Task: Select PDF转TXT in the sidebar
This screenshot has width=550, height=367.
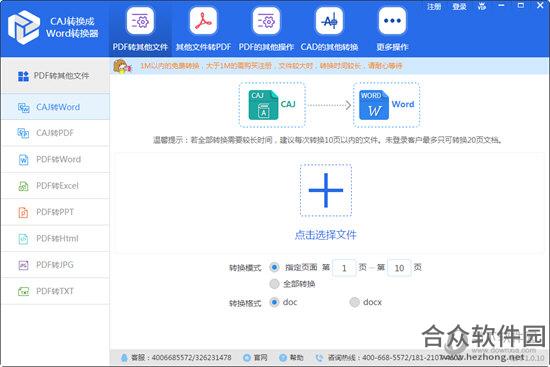Action: click(x=55, y=291)
